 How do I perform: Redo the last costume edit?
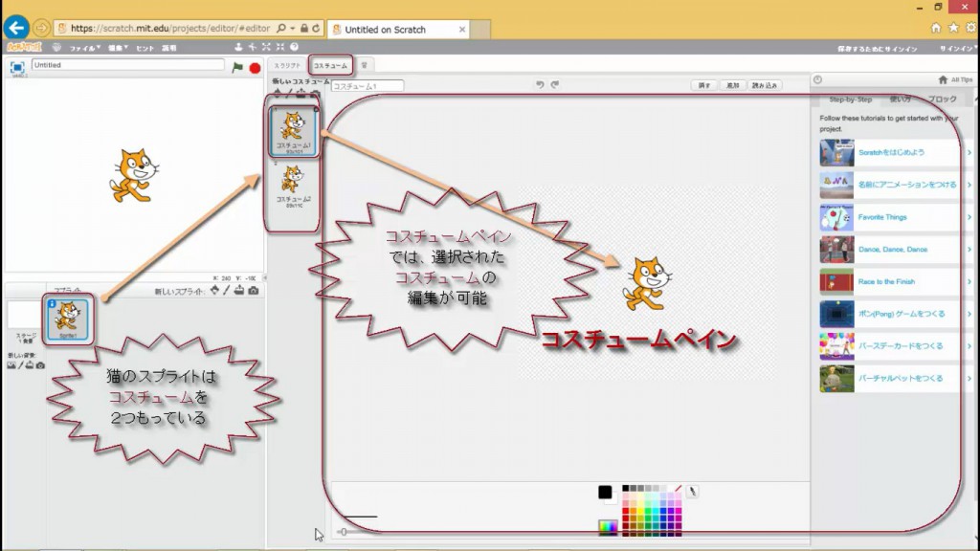coord(555,85)
